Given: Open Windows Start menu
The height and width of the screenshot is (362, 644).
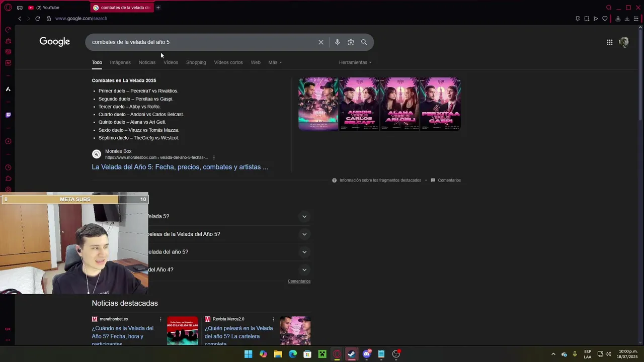Looking at the screenshot, I should click(x=248, y=354).
